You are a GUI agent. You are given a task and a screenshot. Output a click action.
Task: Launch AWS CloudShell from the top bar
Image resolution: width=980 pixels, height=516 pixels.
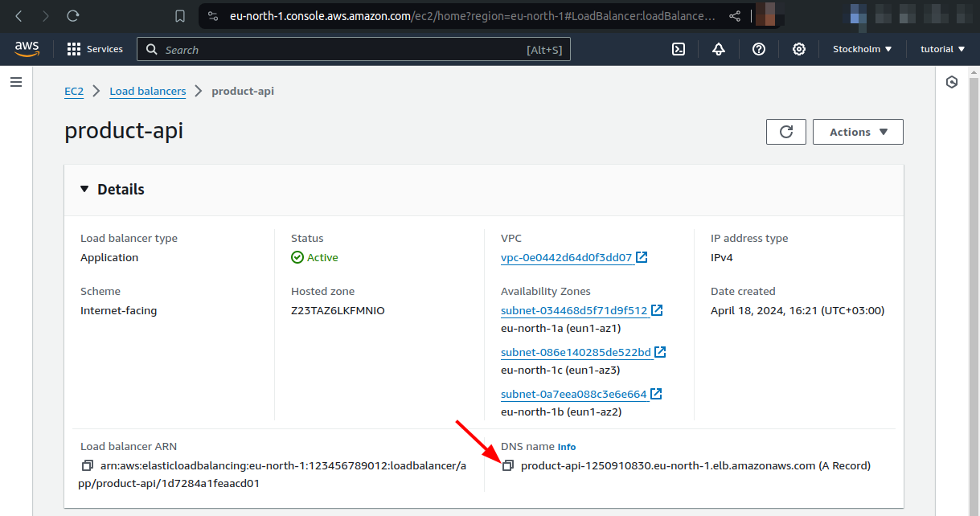679,49
